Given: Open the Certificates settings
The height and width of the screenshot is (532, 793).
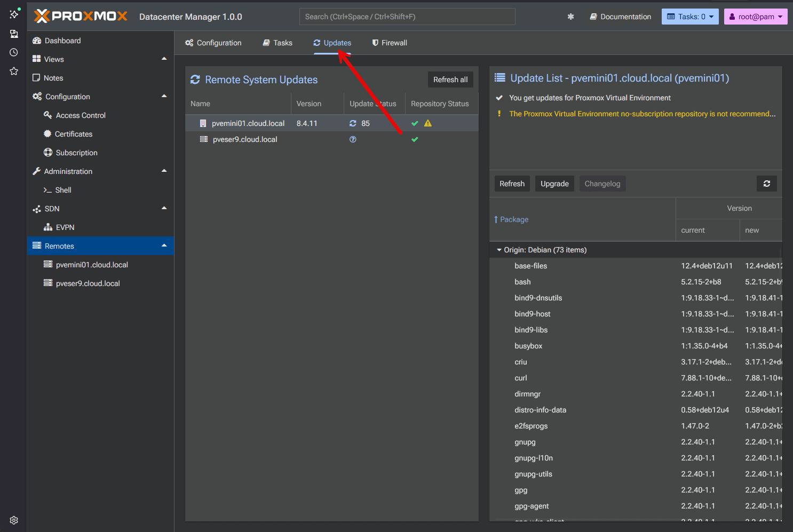Looking at the screenshot, I should click(73, 133).
